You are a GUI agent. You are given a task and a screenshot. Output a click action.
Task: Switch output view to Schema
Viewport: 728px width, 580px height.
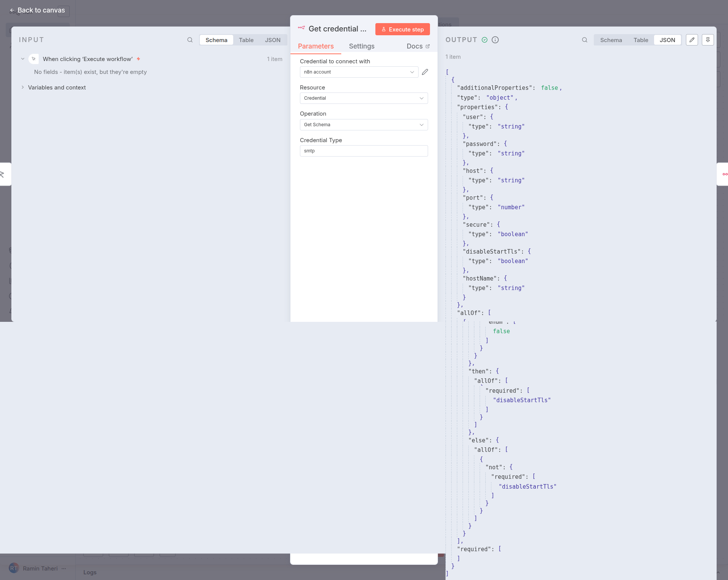(611, 40)
